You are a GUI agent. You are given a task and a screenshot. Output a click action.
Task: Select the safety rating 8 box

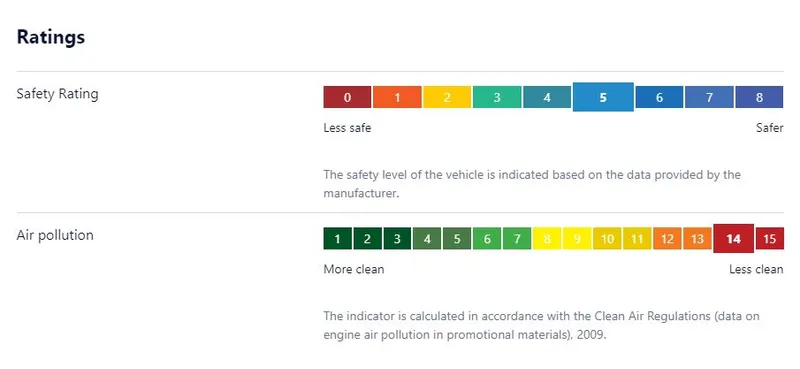coord(759,97)
